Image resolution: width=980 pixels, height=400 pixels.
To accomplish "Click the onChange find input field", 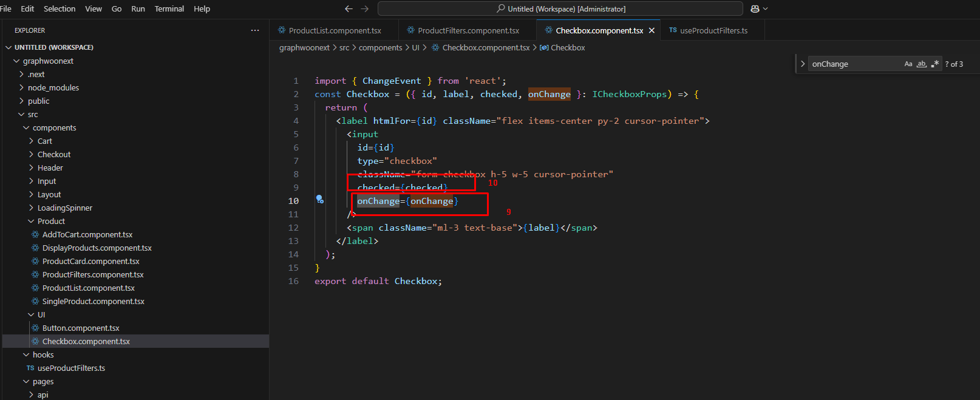I will click(853, 64).
